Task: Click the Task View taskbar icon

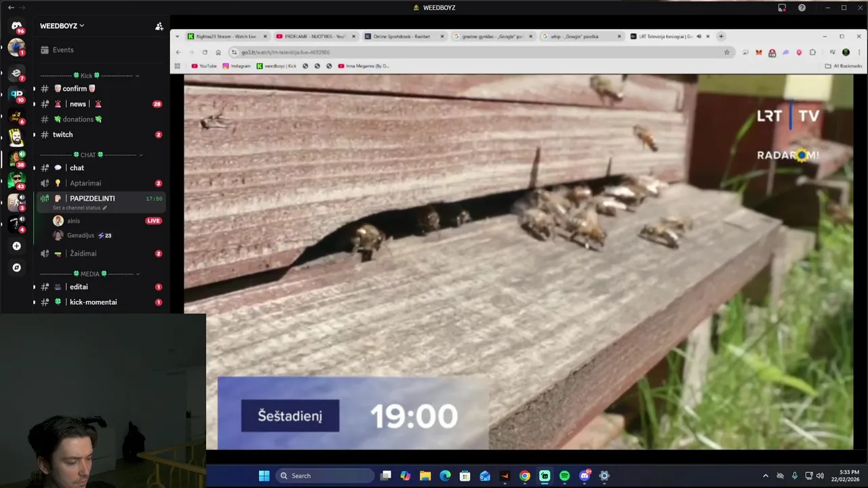Action: pos(386,476)
